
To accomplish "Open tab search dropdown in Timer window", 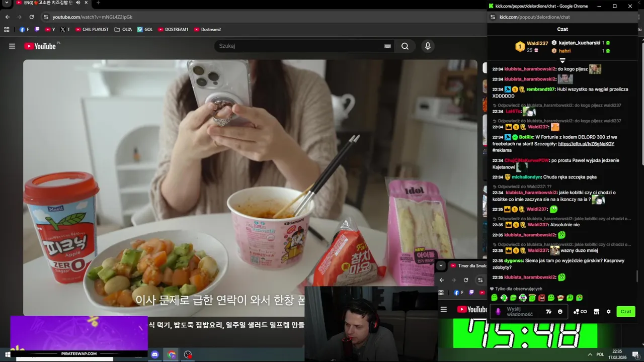I will pos(441,265).
